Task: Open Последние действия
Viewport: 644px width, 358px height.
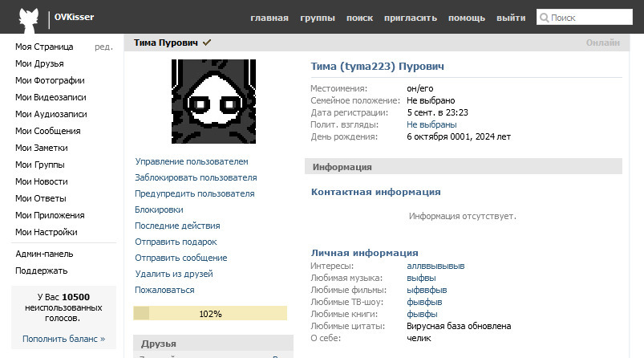Action: [x=177, y=226]
